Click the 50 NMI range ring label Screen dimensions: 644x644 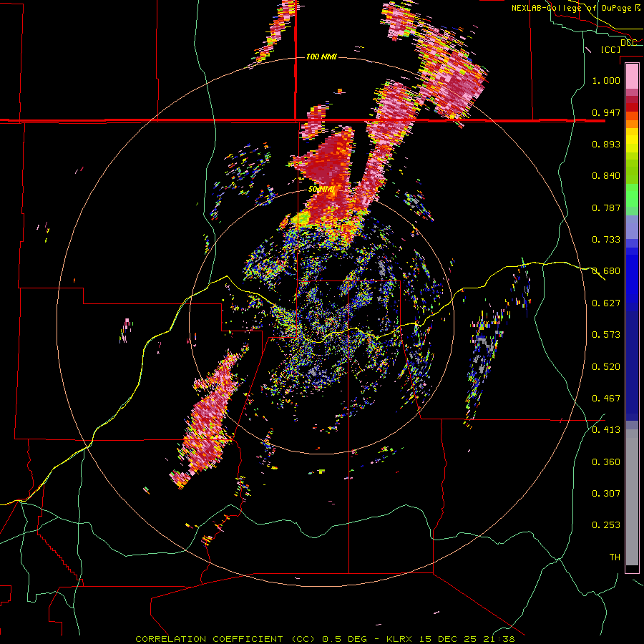(321, 190)
